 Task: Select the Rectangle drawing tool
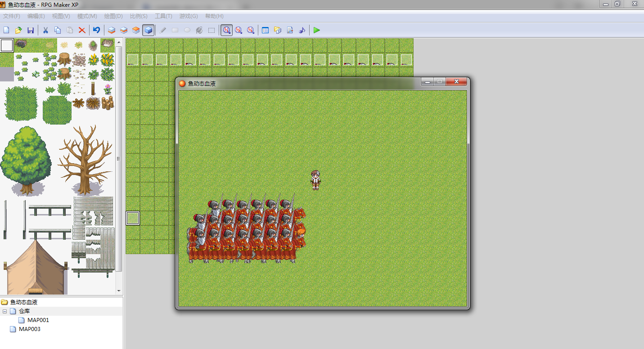[175, 30]
